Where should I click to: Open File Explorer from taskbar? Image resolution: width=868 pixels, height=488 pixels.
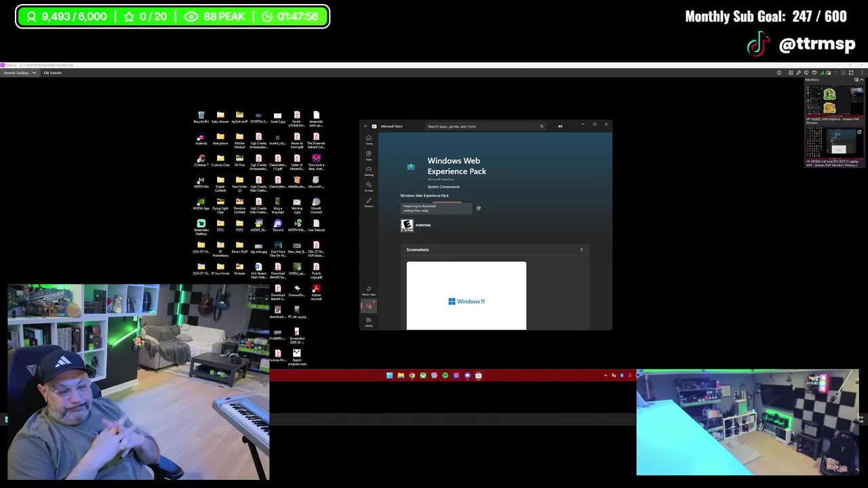(x=401, y=375)
